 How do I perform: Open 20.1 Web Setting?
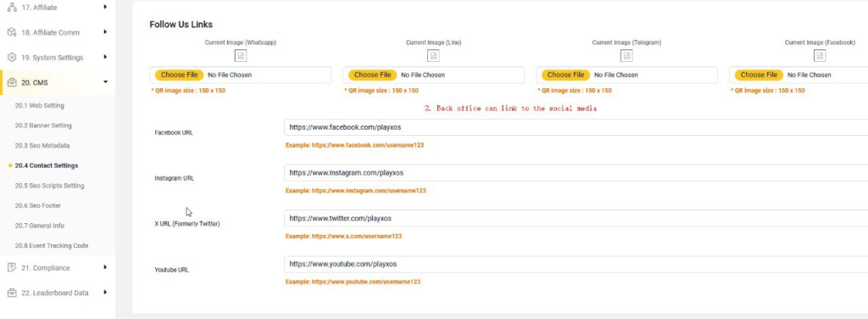[x=39, y=105]
